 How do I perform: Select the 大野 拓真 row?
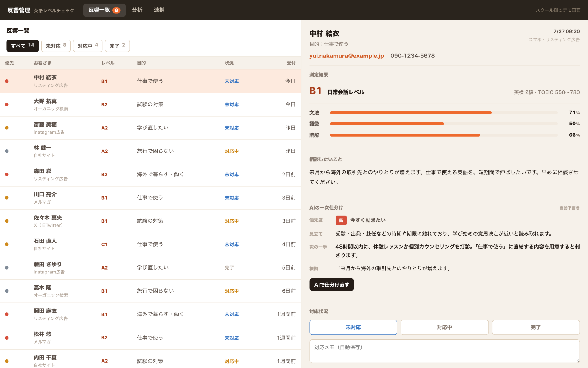[x=150, y=105]
